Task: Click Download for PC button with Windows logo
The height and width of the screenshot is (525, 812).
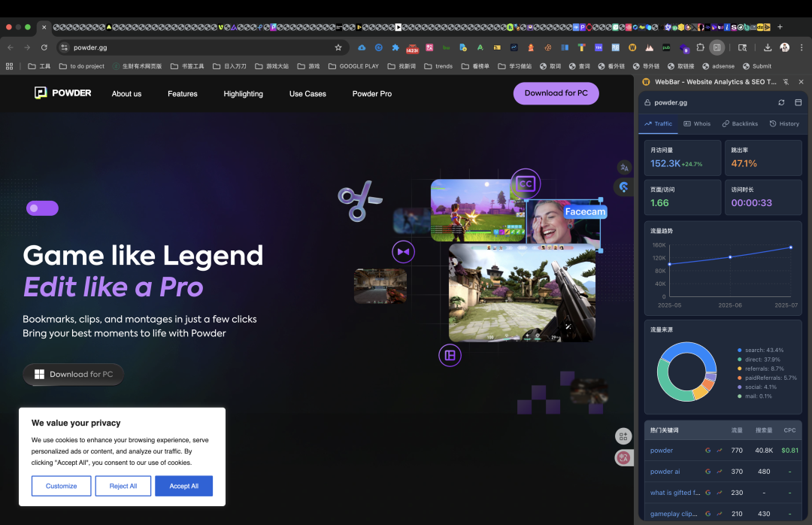Action: (x=73, y=374)
